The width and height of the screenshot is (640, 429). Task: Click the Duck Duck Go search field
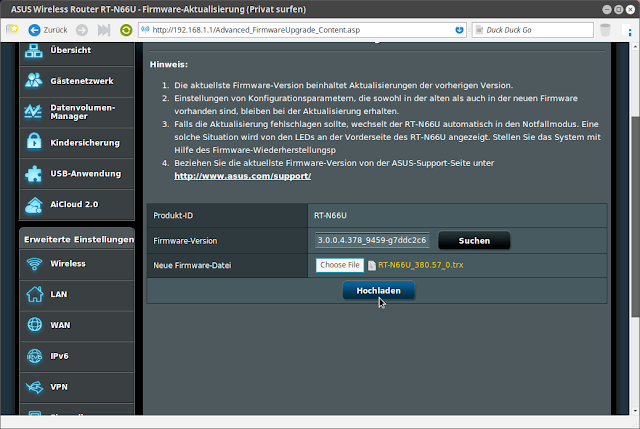(533, 30)
